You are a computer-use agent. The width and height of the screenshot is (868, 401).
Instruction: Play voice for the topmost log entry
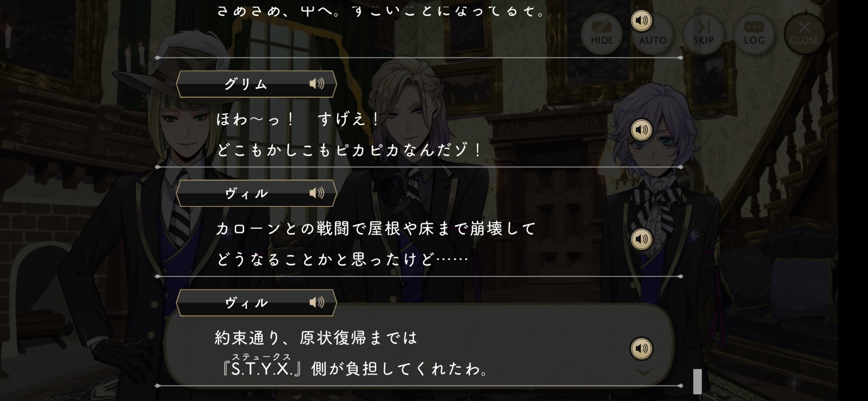(641, 20)
